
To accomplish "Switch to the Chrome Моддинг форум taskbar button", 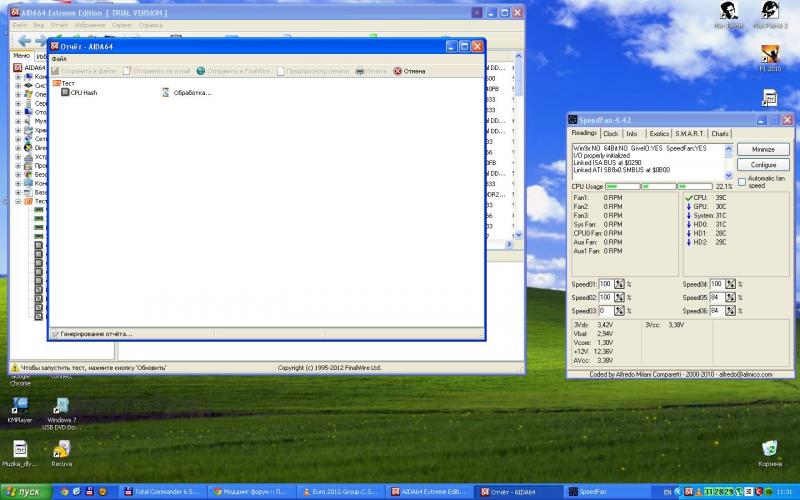I will [x=251, y=492].
